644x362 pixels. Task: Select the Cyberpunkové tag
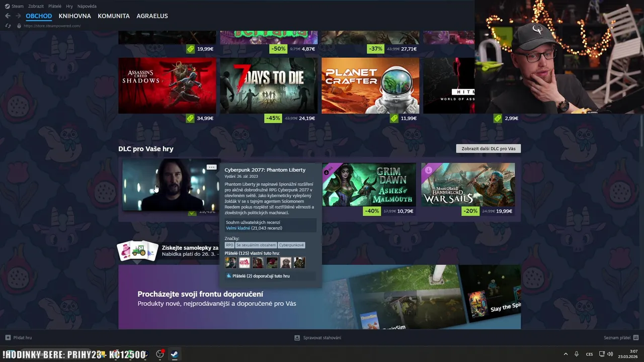click(291, 245)
